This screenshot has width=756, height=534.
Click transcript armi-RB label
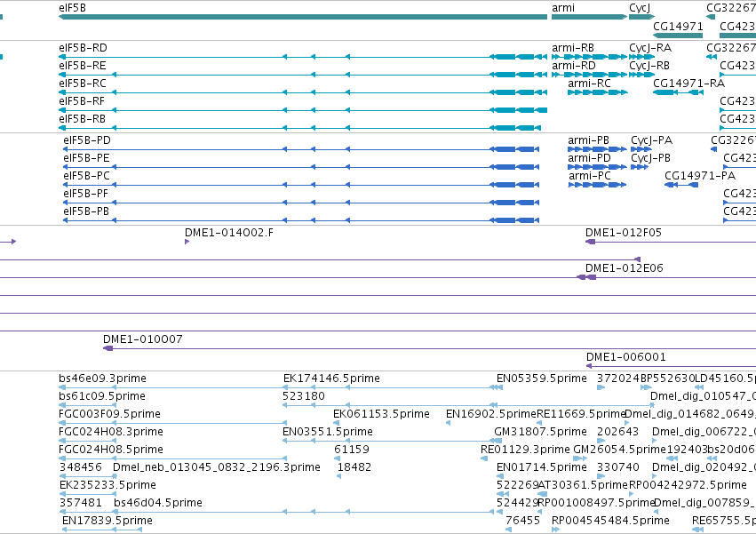coord(573,48)
